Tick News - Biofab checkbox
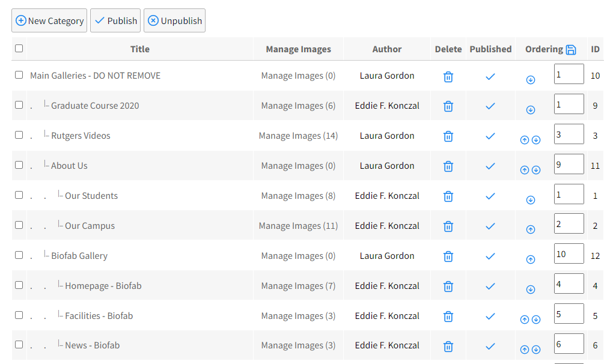 pos(19,344)
